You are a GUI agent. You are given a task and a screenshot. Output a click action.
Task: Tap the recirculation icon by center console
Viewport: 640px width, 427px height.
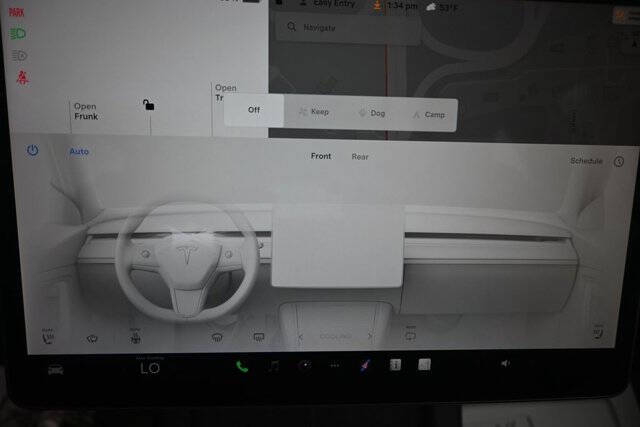410,335
